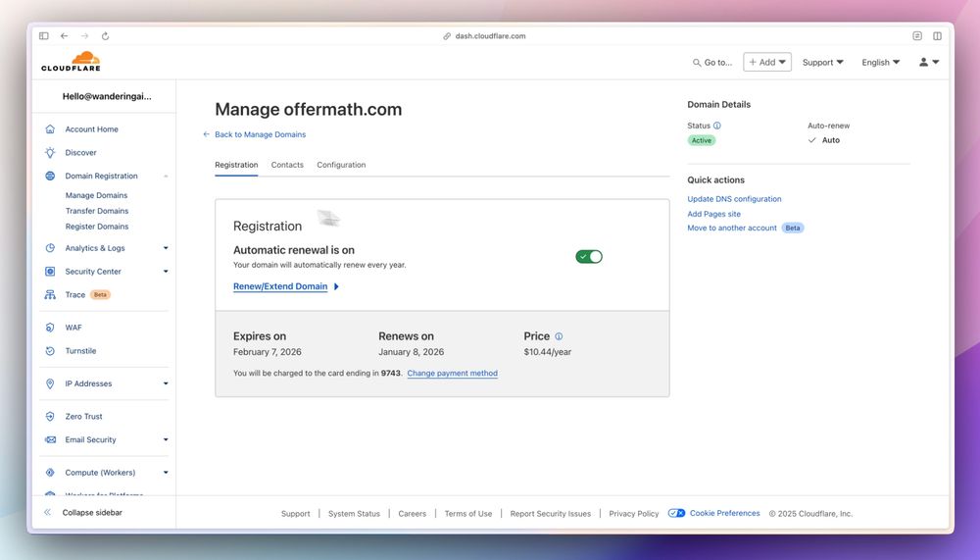The width and height of the screenshot is (980, 560).
Task: Switch to the Contacts tab
Action: coord(287,165)
